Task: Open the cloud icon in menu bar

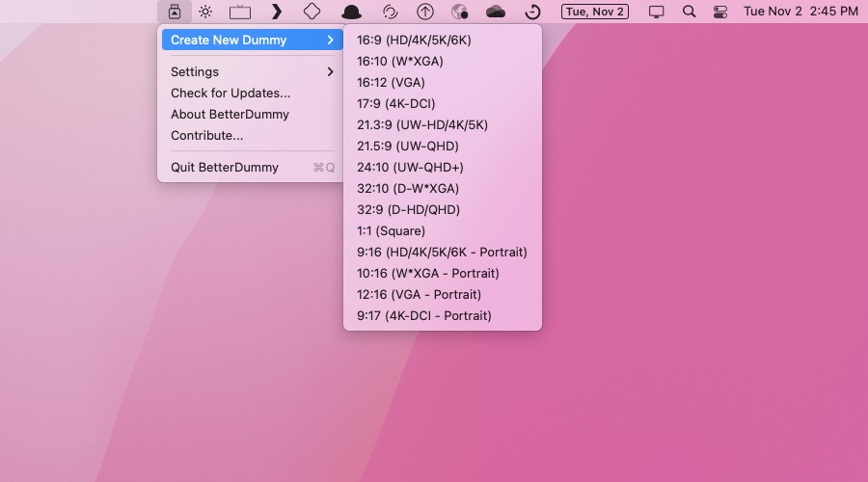Action: [x=496, y=12]
